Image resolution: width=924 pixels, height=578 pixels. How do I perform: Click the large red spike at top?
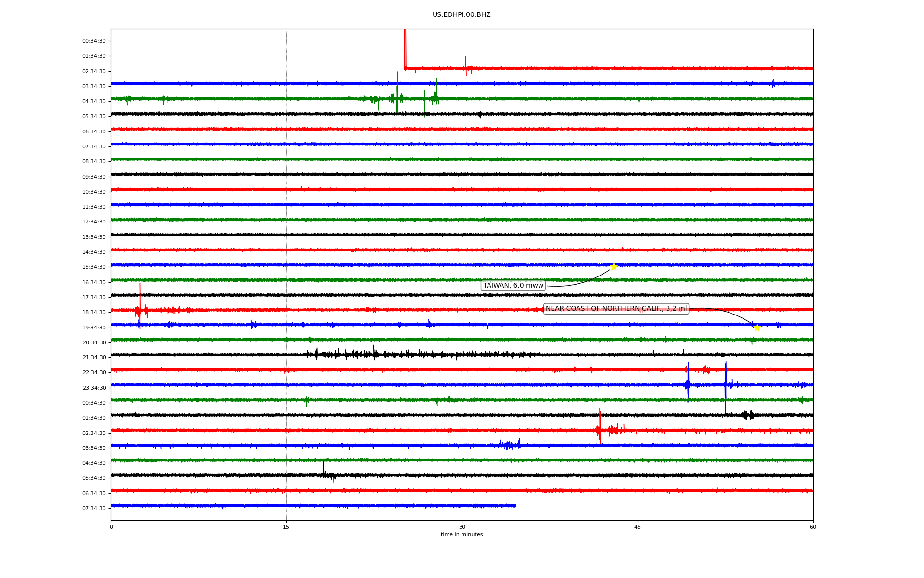pos(405,48)
